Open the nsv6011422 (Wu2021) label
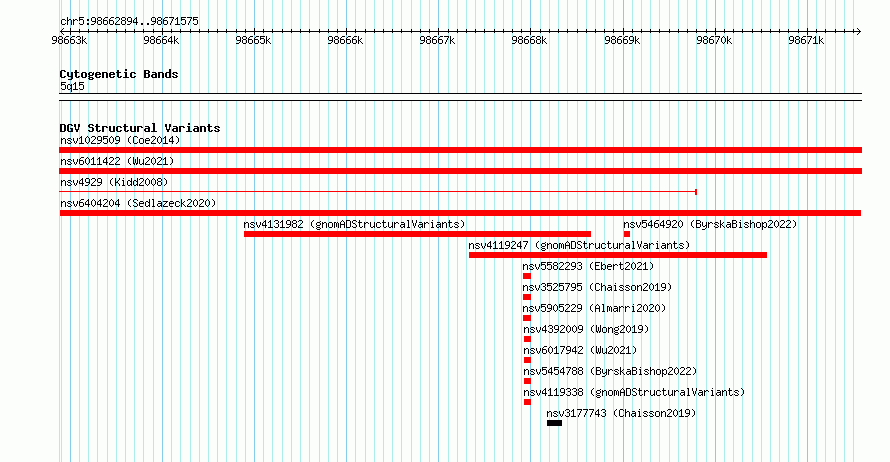This screenshot has width=890, height=462. coord(117,161)
